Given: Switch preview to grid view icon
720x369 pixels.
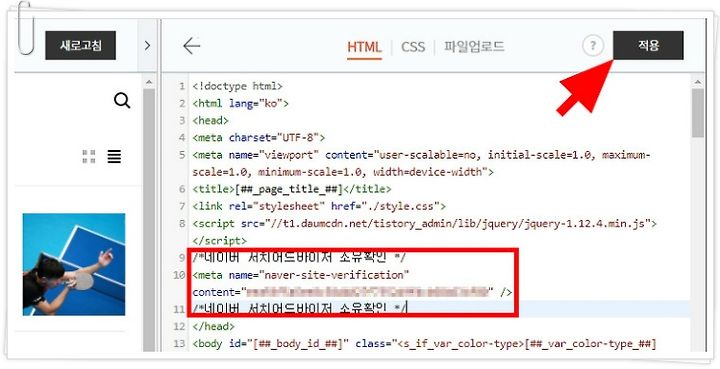Looking at the screenshot, I should click(x=89, y=157).
